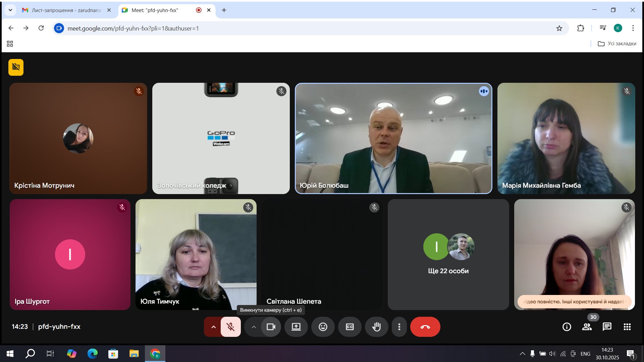The height and width of the screenshot is (362, 644).
Task: Open the meeting chat panel
Action: click(607, 327)
